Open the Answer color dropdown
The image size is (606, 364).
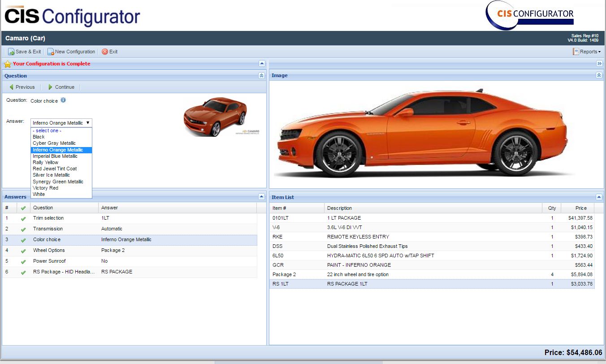click(61, 123)
